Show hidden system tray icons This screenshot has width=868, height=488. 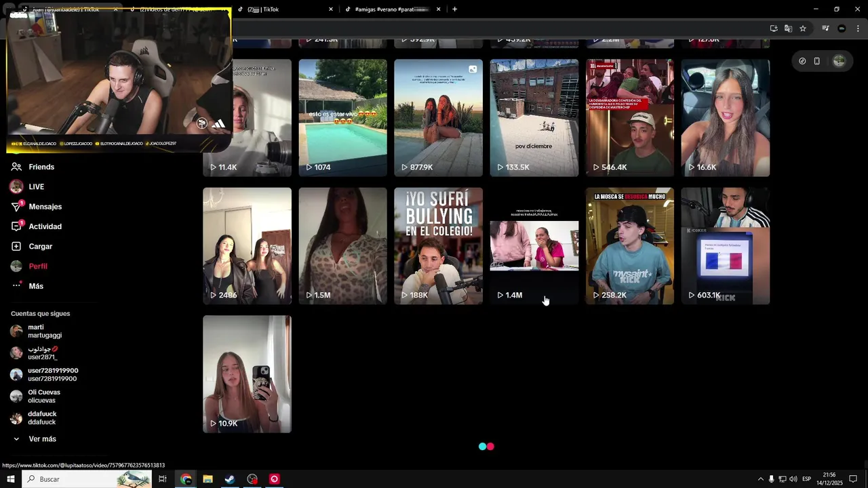pyautogui.click(x=760, y=479)
